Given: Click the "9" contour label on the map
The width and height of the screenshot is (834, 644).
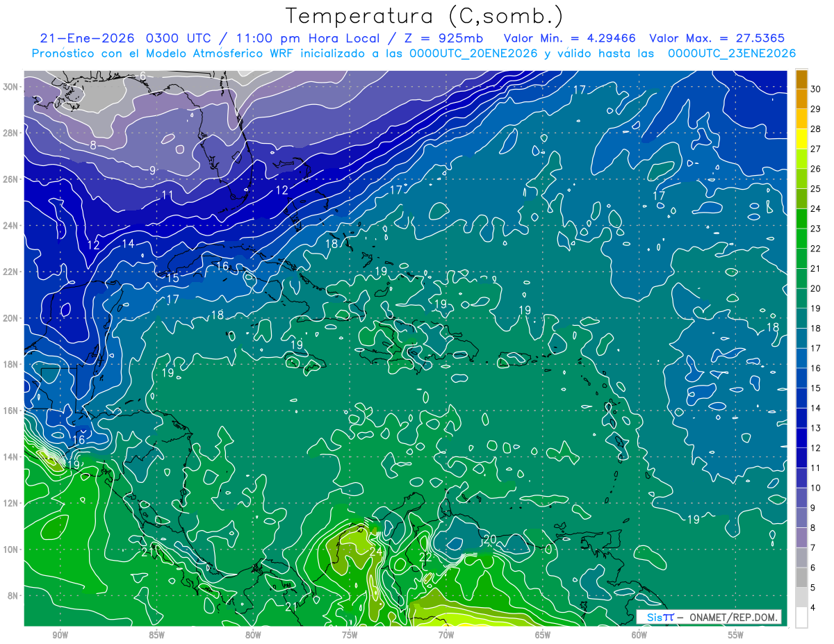Looking at the screenshot, I should point(152,170).
